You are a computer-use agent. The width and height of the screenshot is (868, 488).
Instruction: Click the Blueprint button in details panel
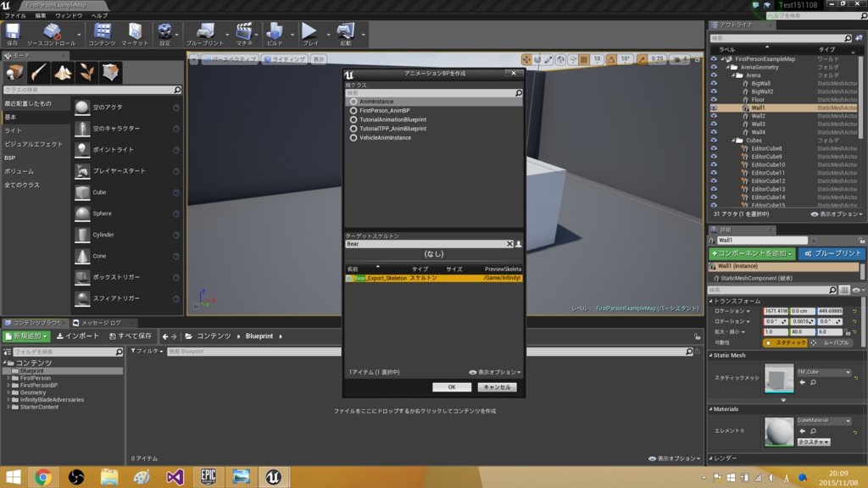832,253
